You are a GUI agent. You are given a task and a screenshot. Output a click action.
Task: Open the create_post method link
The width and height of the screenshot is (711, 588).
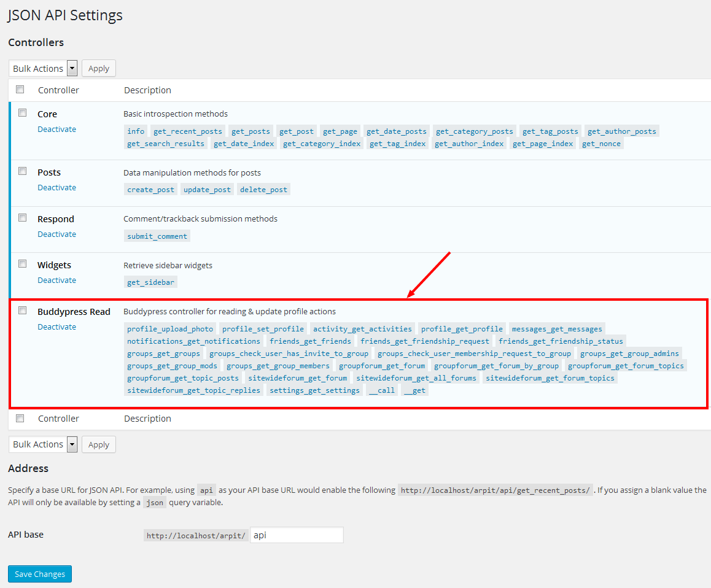150,190
